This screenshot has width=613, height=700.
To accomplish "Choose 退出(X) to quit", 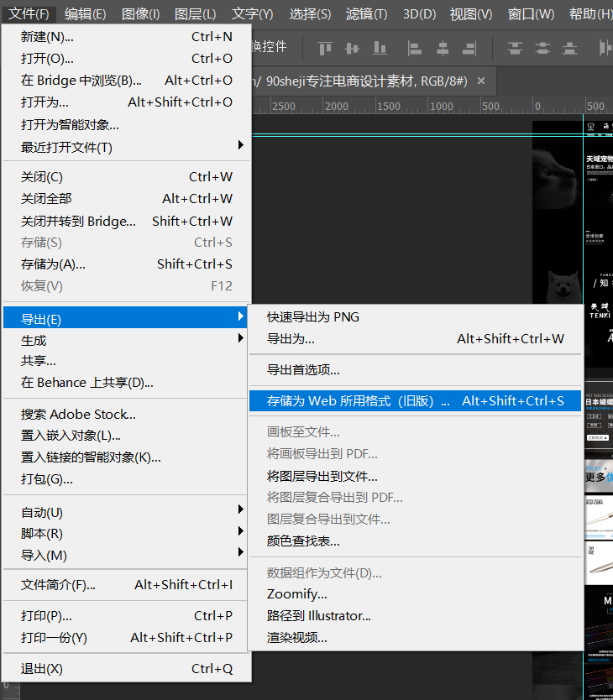I will 127,669.
